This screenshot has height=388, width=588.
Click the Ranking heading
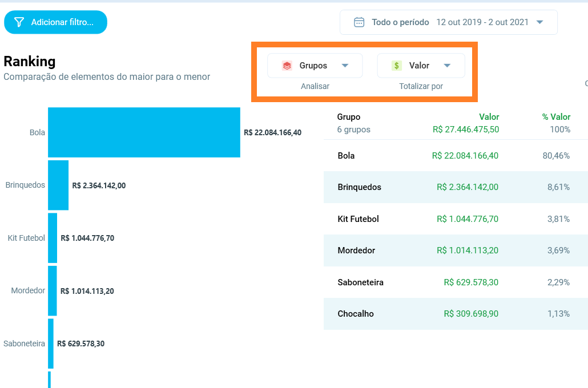point(30,62)
